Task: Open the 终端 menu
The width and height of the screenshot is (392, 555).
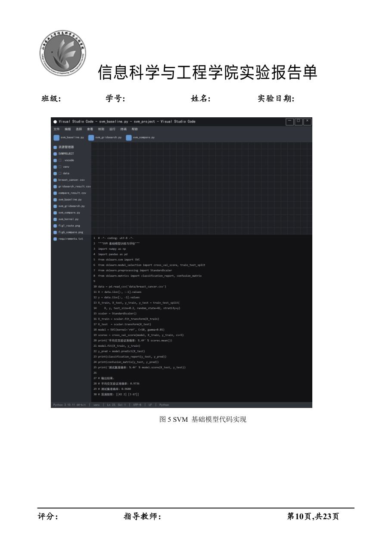Action: pos(124,129)
